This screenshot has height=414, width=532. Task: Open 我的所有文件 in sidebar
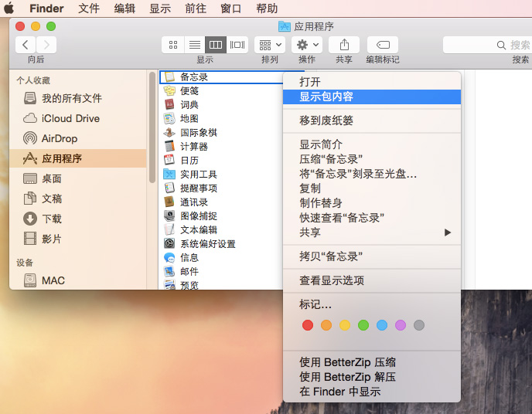coord(77,98)
